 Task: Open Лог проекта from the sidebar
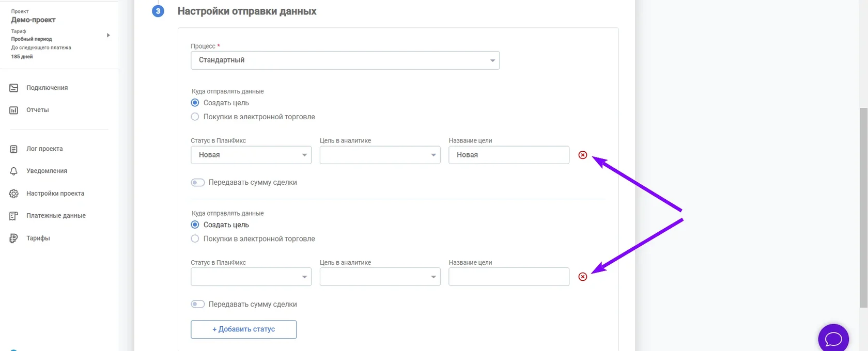tap(44, 149)
